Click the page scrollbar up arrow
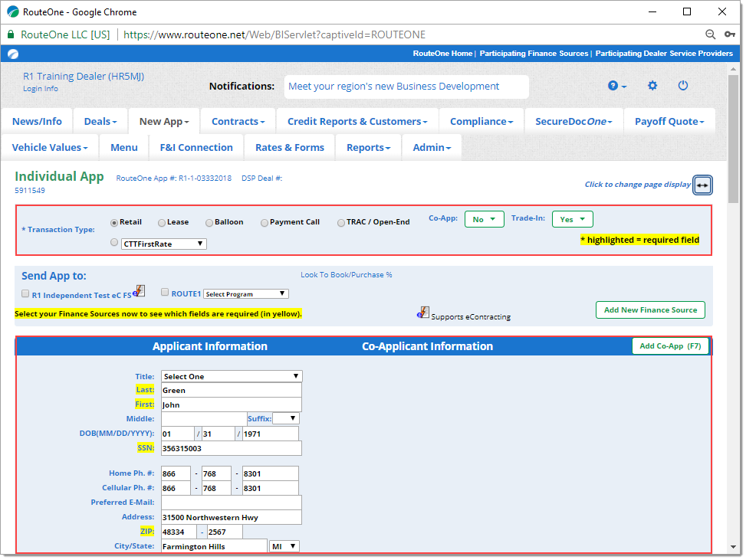Image resolution: width=746 pixels, height=560 pixels. (x=733, y=69)
